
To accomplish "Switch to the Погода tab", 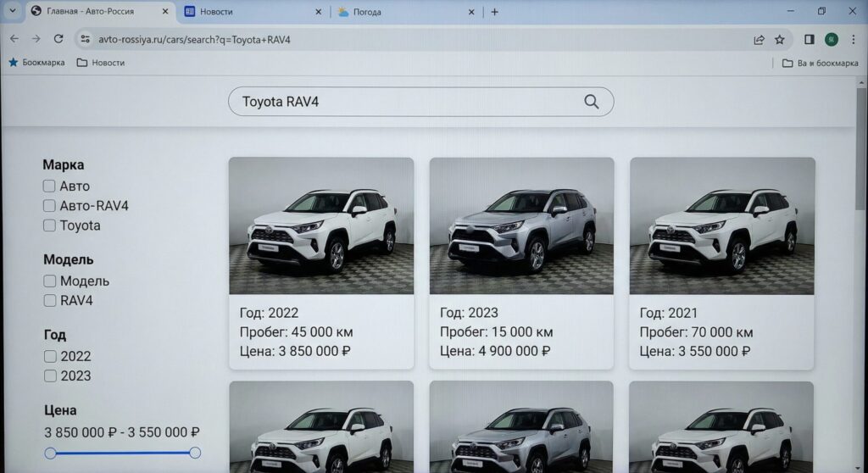I will (x=407, y=12).
